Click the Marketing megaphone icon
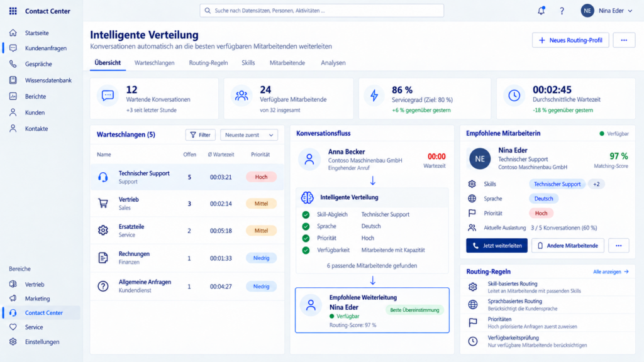644x362 pixels. coord(13,299)
